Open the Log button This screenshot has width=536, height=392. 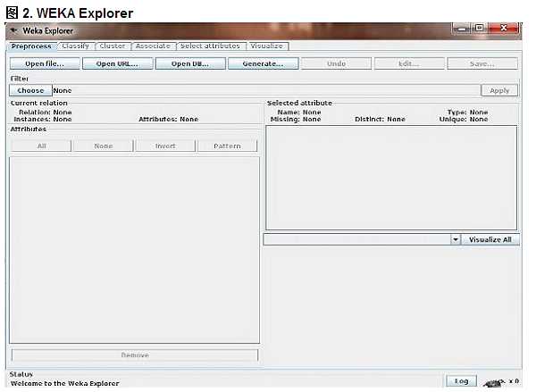click(x=461, y=380)
